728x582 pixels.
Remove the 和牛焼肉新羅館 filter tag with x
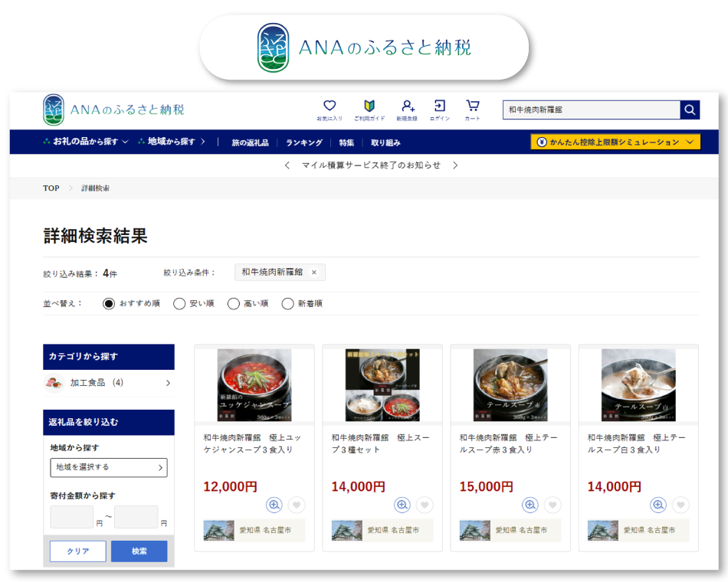coord(314,273)
